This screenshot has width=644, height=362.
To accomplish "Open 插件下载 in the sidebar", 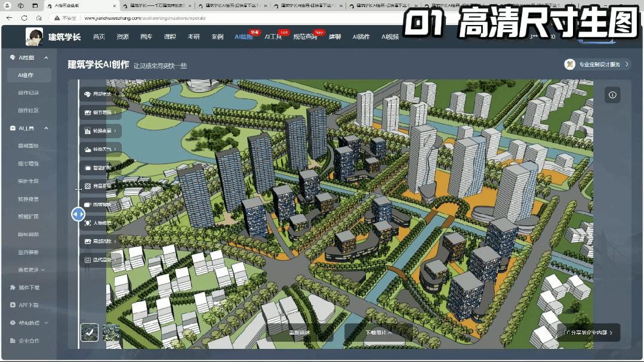I will tap(29, 287).
